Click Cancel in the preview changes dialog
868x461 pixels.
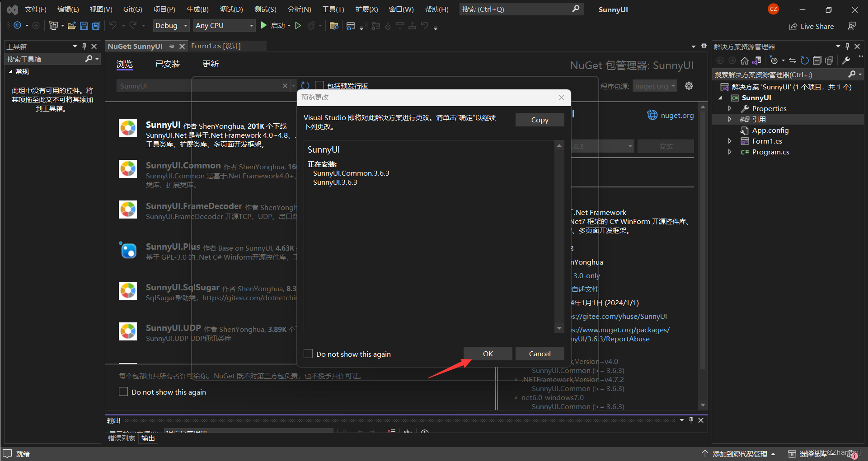540,354
